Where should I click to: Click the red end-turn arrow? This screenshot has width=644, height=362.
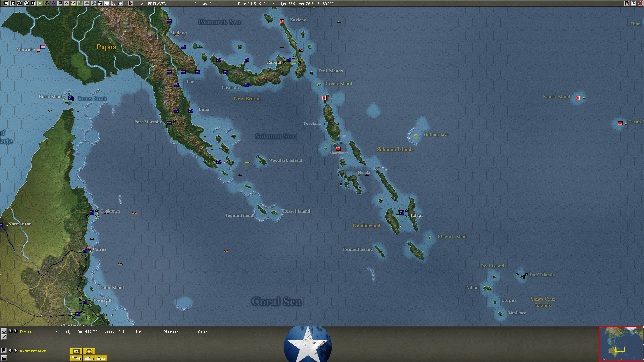(130, 3)
